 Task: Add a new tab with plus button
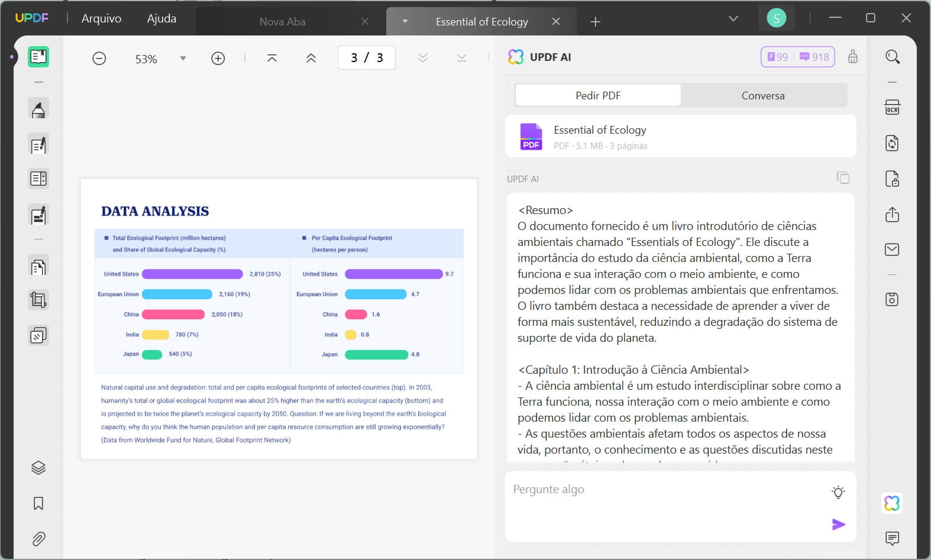[596, 22]
